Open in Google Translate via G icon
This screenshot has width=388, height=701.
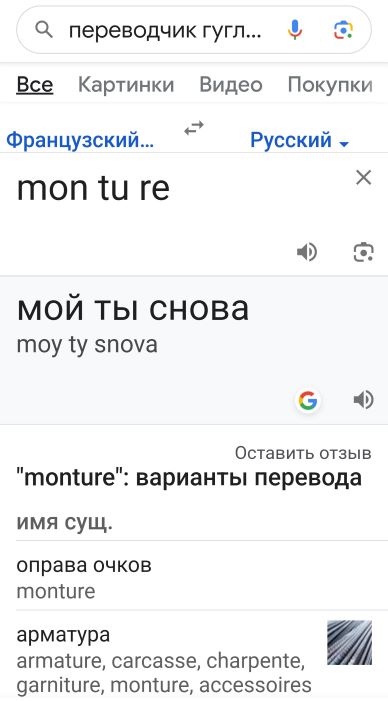[308, 400]
